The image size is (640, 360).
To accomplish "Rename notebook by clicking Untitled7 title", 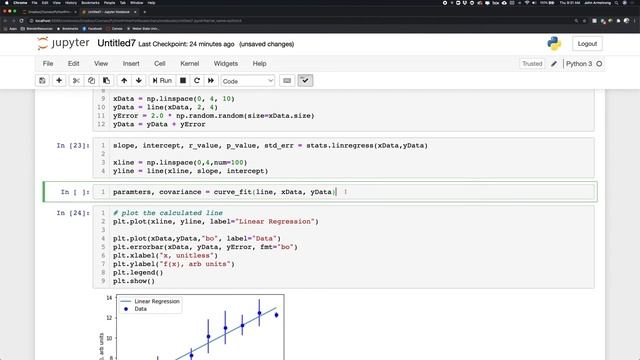I will point(116,43).
